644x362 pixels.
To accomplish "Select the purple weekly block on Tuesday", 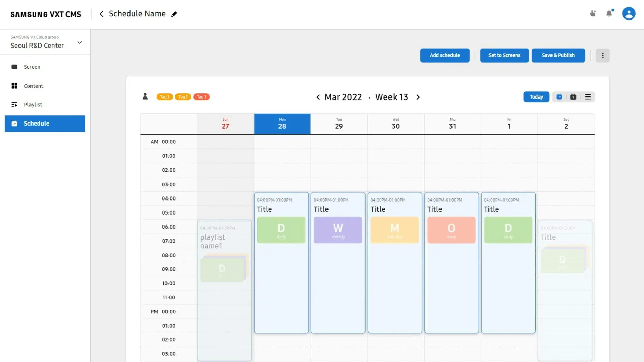I will [338, 230].
